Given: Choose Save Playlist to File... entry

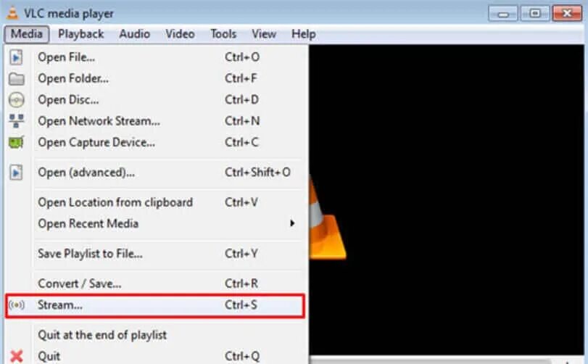Looking at the screenshot, I should click(x=155, y=254).
